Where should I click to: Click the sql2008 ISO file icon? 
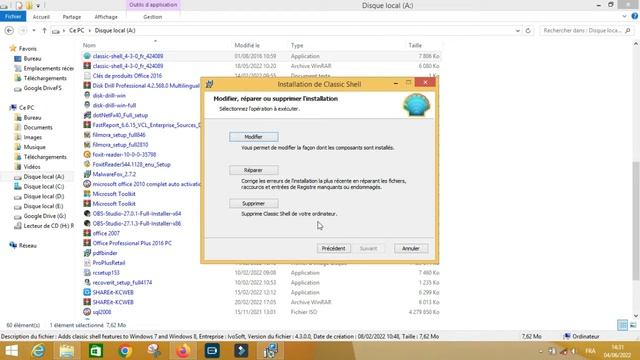tap(87, 312)
